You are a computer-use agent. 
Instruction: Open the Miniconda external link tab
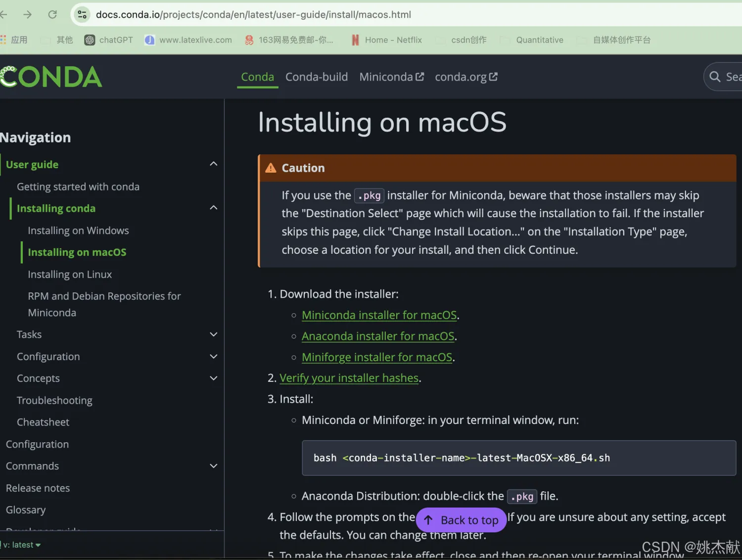coord(392,77)
